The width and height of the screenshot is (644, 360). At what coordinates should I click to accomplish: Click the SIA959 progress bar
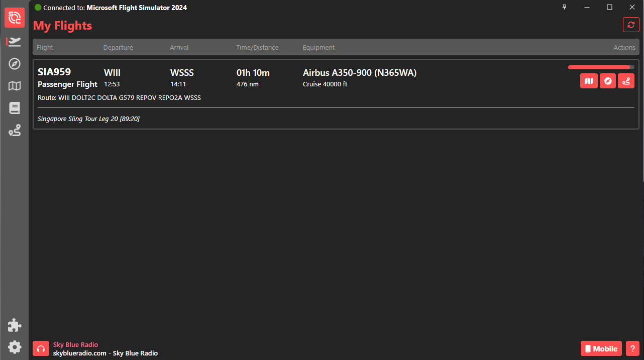click(x=601, y=67)
